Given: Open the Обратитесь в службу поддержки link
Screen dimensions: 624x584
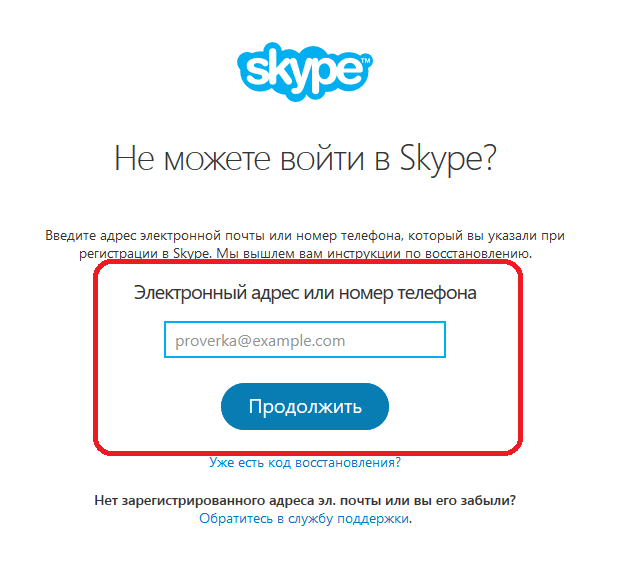Looking at the screenshot, I should point(304,519).
